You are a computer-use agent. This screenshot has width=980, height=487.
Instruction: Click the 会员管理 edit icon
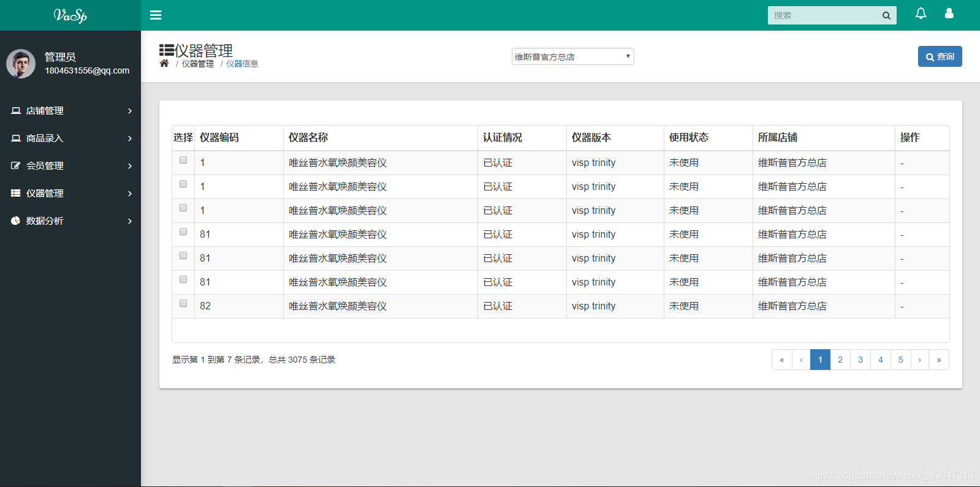tap(16, 165)
